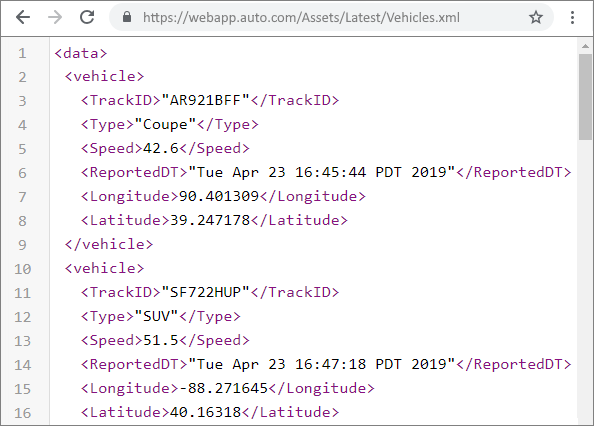Click the opening <Longitude> tag on line 7
Image resolution: width=594 pixels, height=426 pixels.
pyautogui.click(x=130, y=196)
